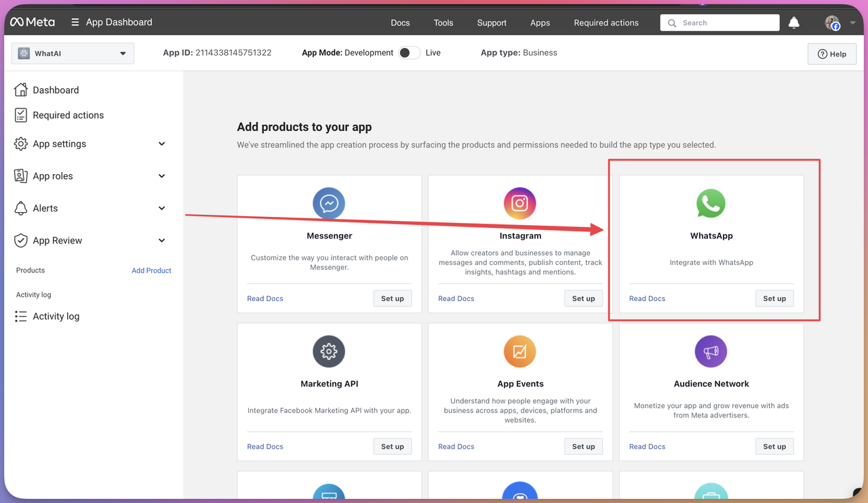Click the App ID number 2114338145751322
This screenshot has width=868, height=503.
coord(233,52)
